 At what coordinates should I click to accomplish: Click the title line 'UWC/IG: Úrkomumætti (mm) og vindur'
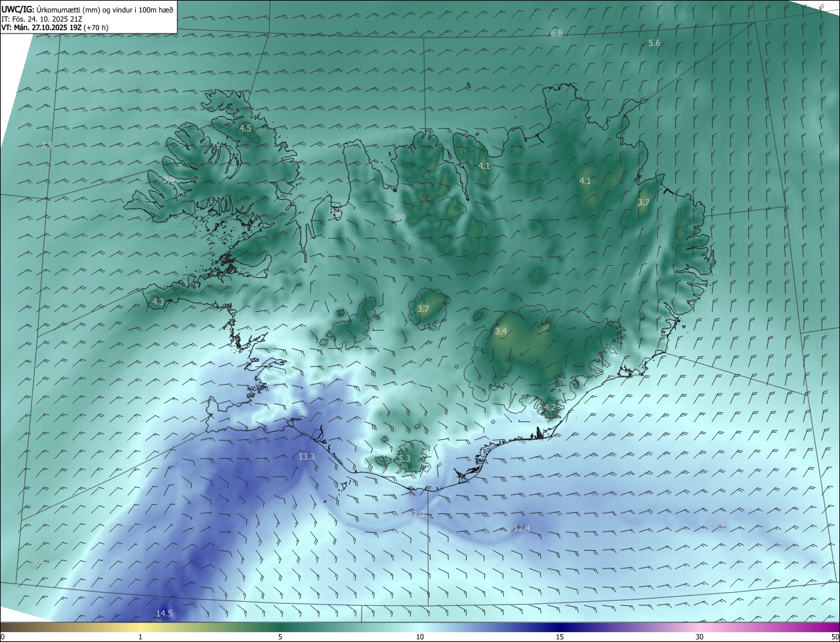click(x=87, y=9)
